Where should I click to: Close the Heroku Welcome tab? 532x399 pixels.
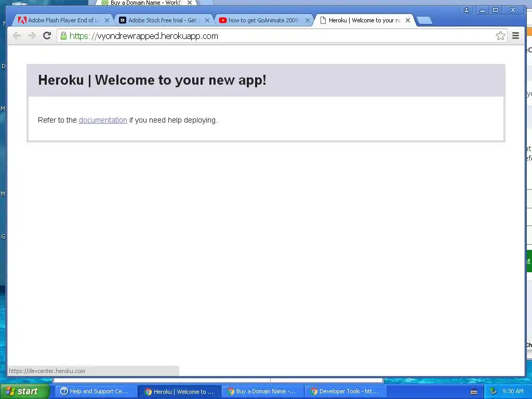click(408, 20)
